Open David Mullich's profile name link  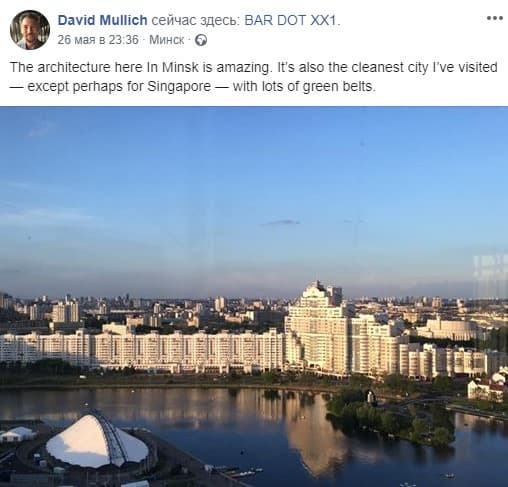[102, 20]
